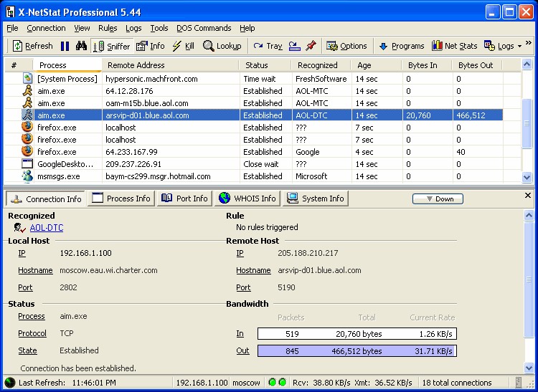Sort connections by Bytes Out column
Viewport: 538px width, 392px height.
point(476,65)
